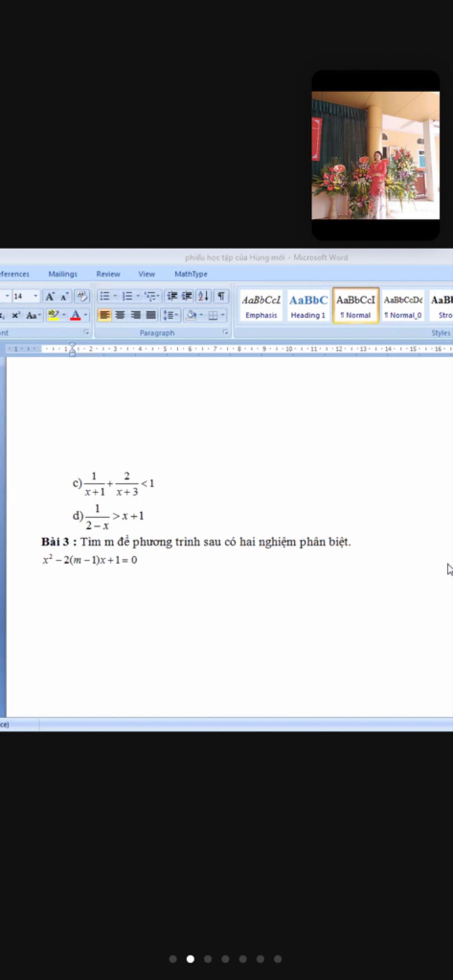Image resolution: width=453 pixels, height=980 pixels.
Task: Apply Numbering list formatting
Action: (127, 296)
